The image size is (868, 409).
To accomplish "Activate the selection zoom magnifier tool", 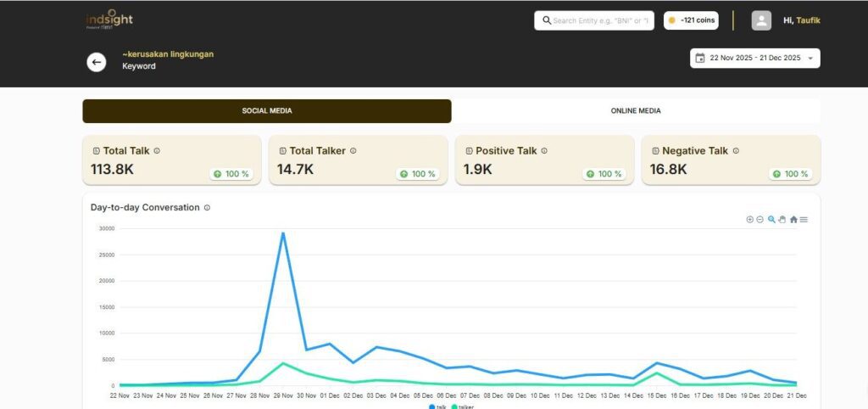I will [x=771, y=219].
